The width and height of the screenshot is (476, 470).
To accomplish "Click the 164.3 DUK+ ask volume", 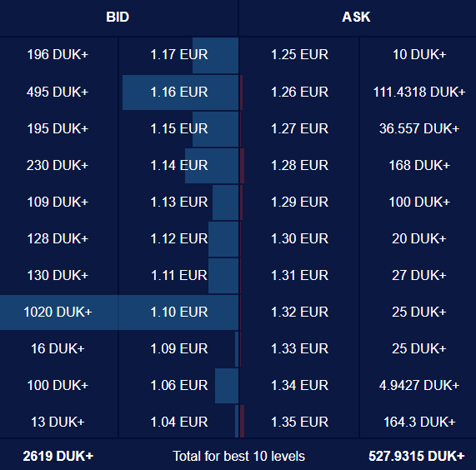I will click(x=419, y=422).
